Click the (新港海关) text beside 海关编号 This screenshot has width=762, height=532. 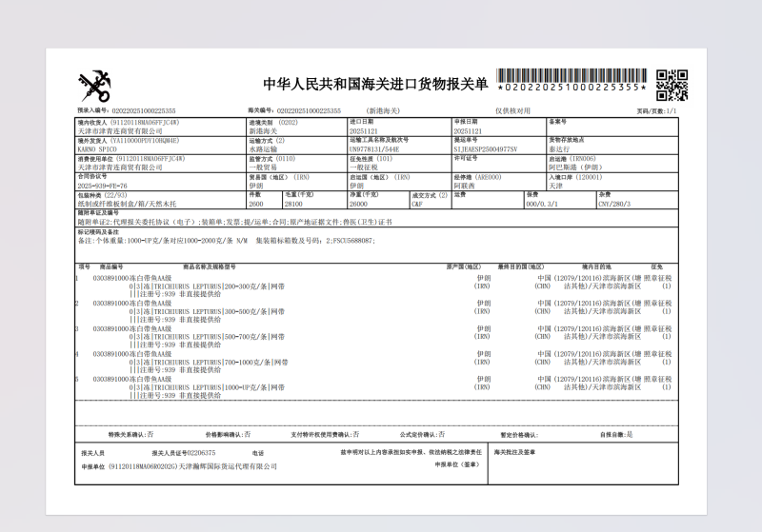pos(383,111)
